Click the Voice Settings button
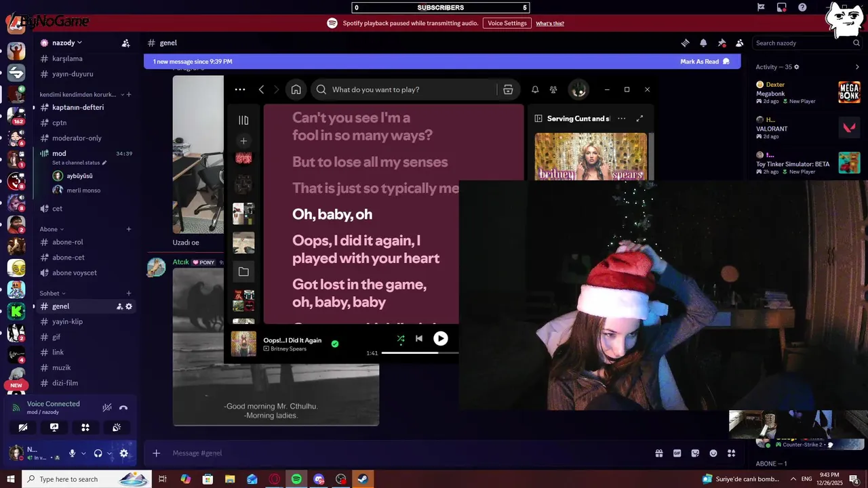 click(507, 23)
